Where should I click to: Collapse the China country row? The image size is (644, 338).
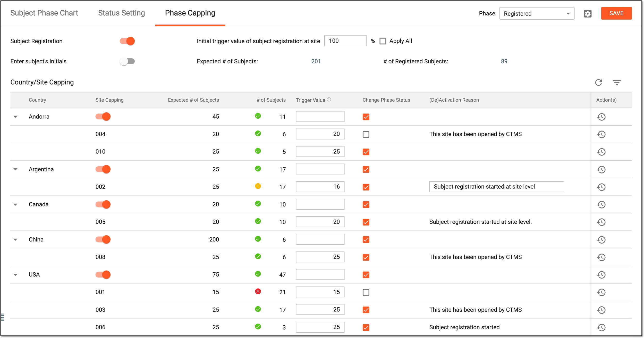[x=15, y=240]
